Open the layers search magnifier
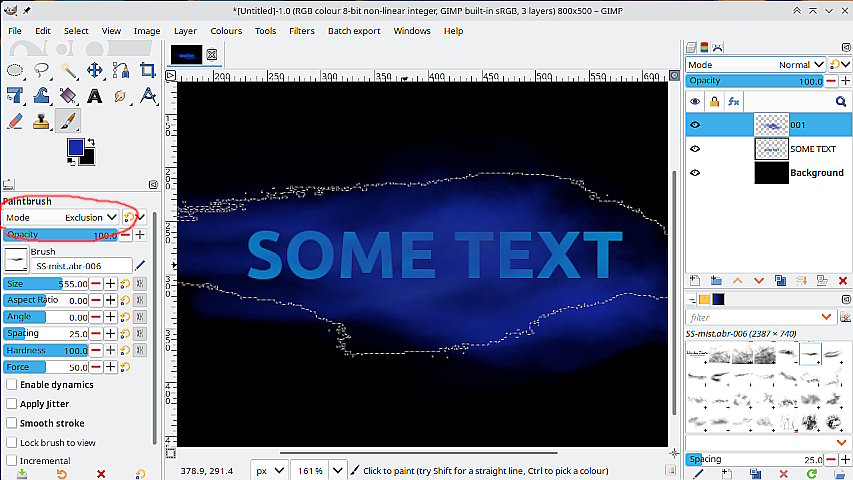This screenshot has height=480, width=853. pos(840,101)
